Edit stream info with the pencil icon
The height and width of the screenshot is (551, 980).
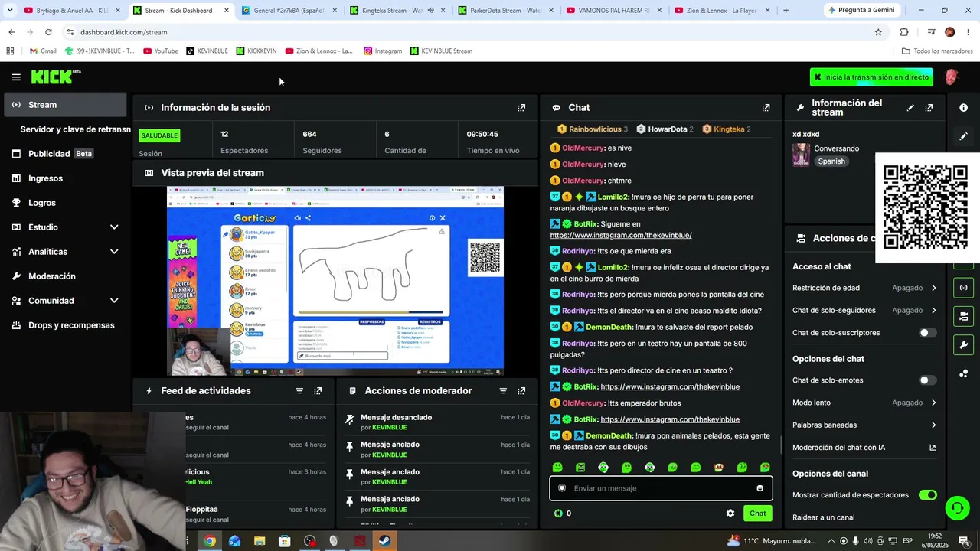910,108
